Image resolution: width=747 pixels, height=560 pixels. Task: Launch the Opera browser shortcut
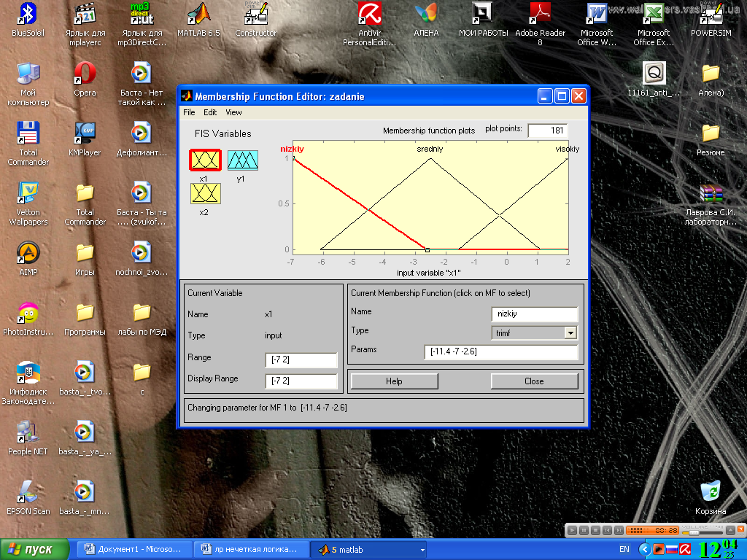(85, 79)
